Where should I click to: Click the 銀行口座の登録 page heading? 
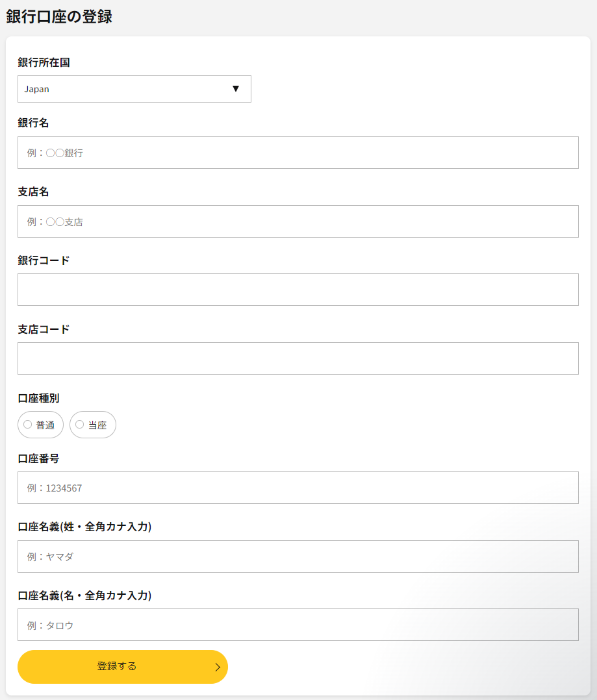pyautogui.click(x=59, y=17)
